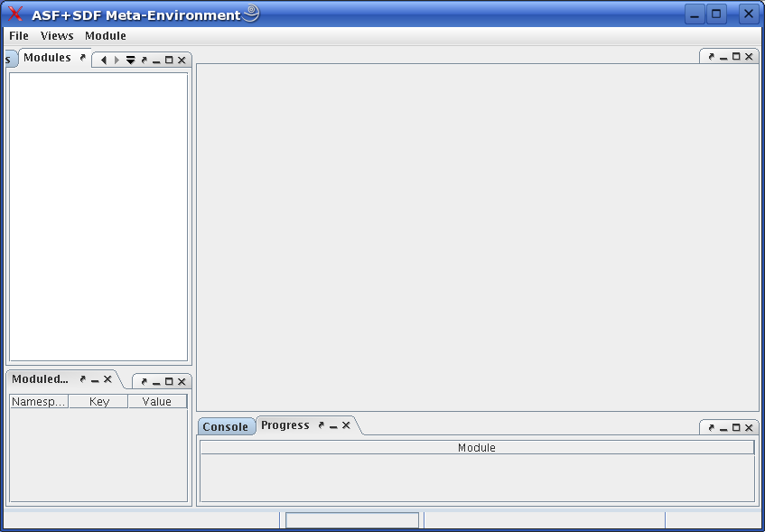Maximize the Modules panel with its maximize icon
765x532 pixels.
170,60
